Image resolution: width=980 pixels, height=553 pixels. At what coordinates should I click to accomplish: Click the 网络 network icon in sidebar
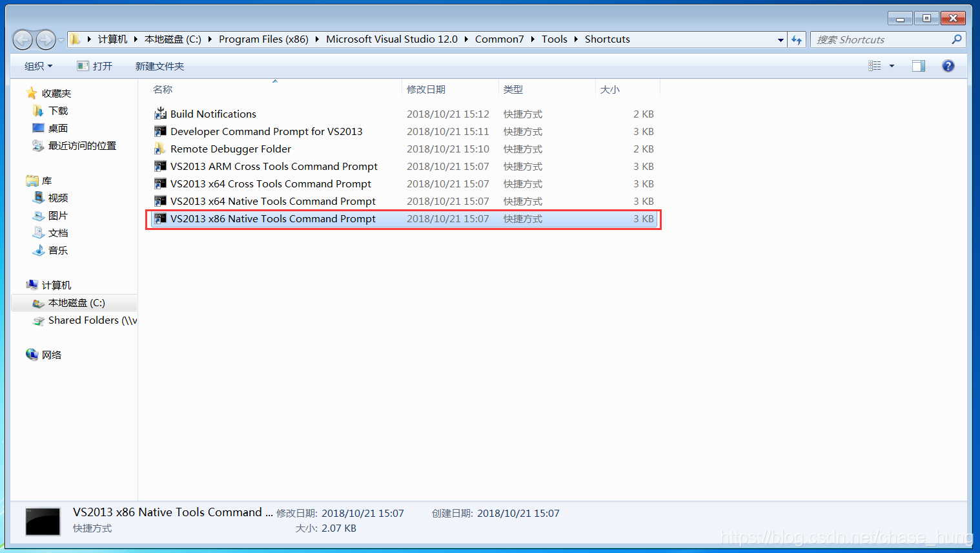[32, 355]
